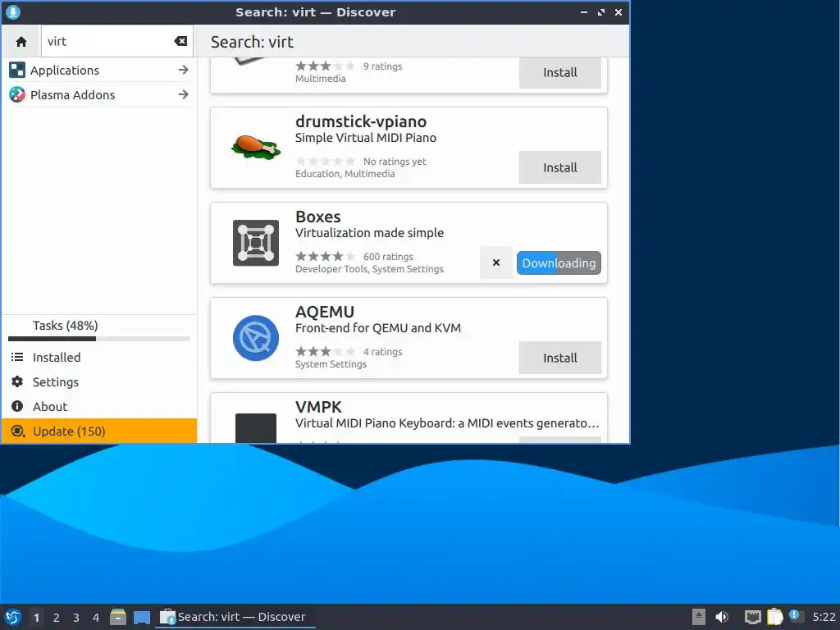
Task: Click the Tasks progress bar
Action: [99, 339]
